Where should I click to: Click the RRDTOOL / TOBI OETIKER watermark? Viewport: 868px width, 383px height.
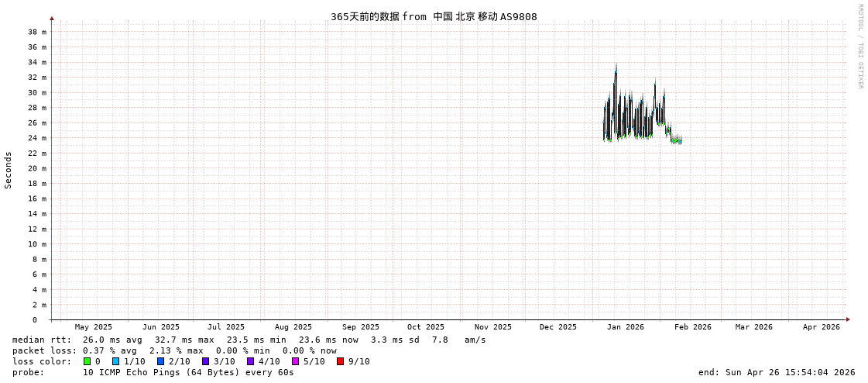(x=859, y=47)
